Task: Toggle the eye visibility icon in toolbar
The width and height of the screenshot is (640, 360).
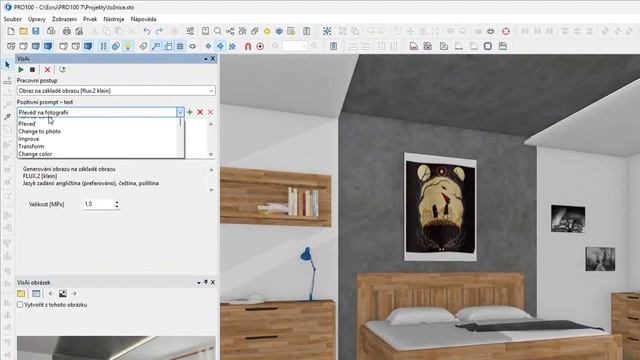Action: (x=192, y=47)
